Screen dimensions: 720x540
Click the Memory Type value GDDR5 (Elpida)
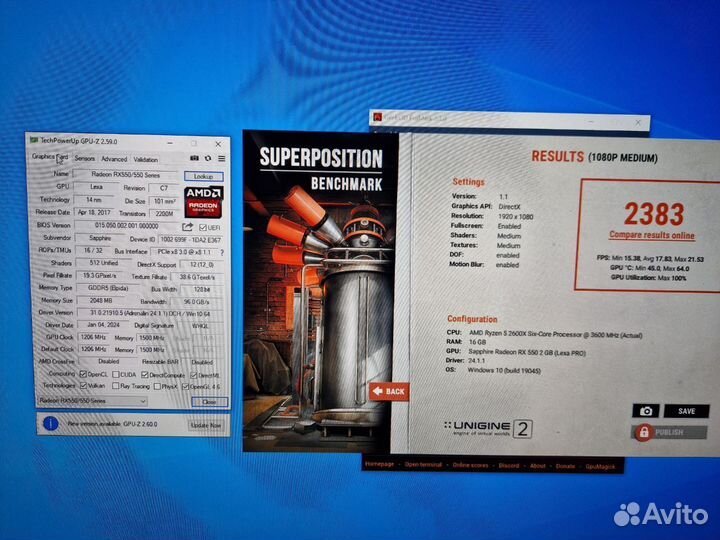108,288
